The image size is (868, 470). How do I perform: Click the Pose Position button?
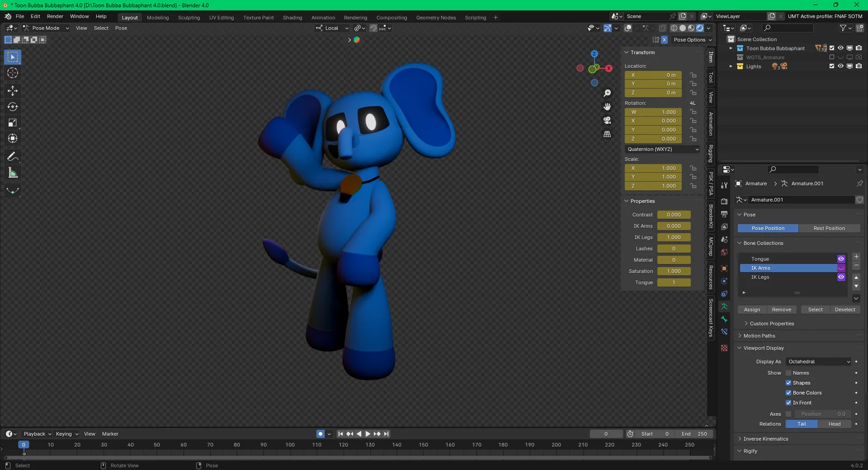pos(768,228)
